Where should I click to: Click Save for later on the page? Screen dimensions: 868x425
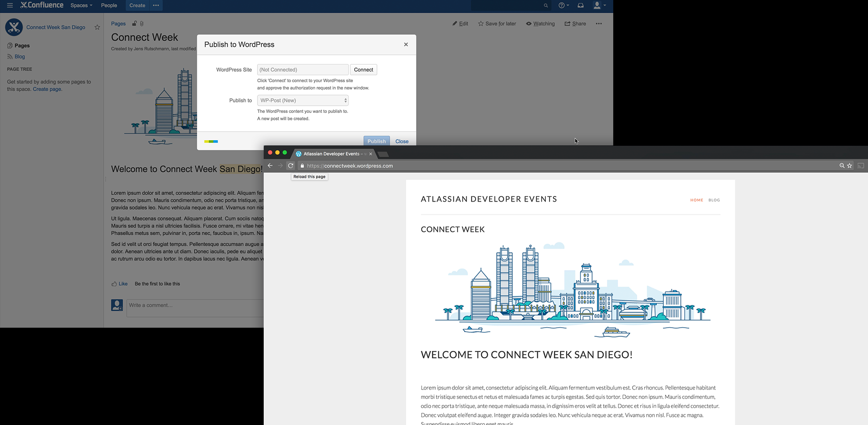point(497,24)
